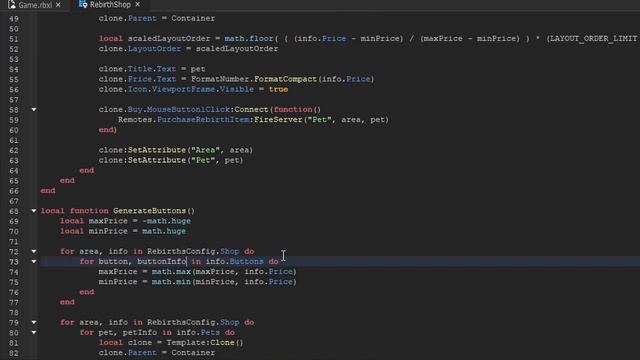Click 'MouseButton1Click' on line 58
This screenshot has height=360, width=640.
[189, 109]
